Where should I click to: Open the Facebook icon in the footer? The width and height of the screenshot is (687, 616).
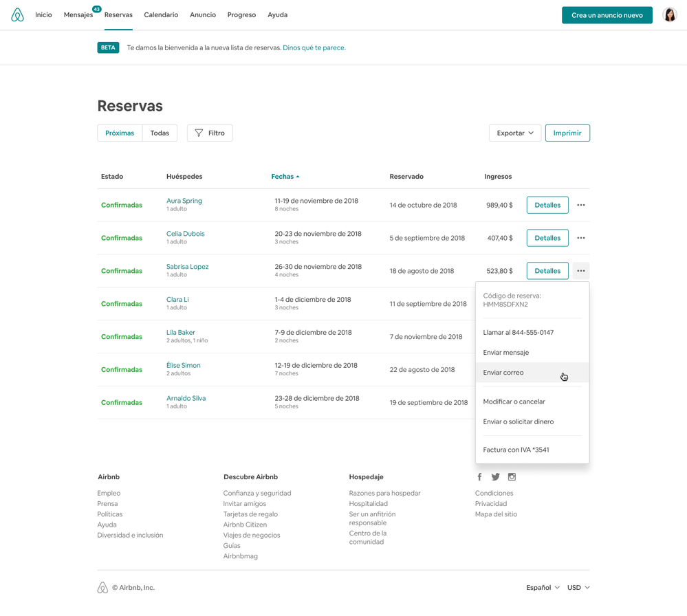(x=479, y=477)
